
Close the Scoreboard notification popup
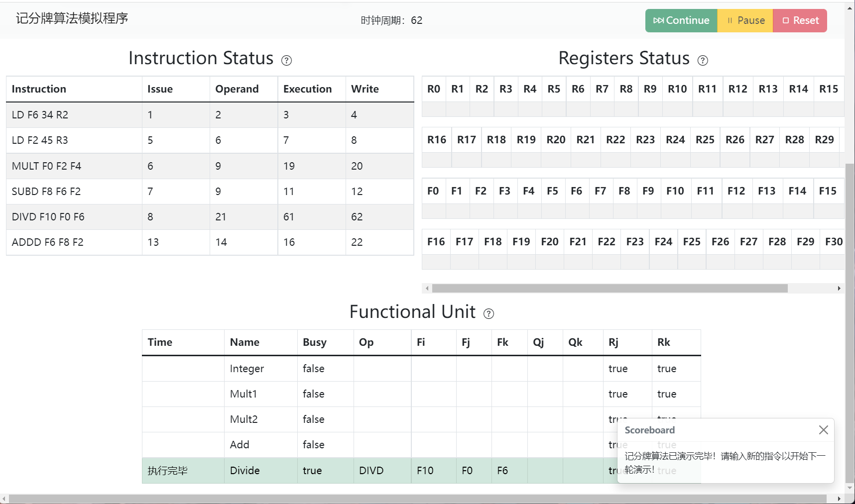coord(824,430)
